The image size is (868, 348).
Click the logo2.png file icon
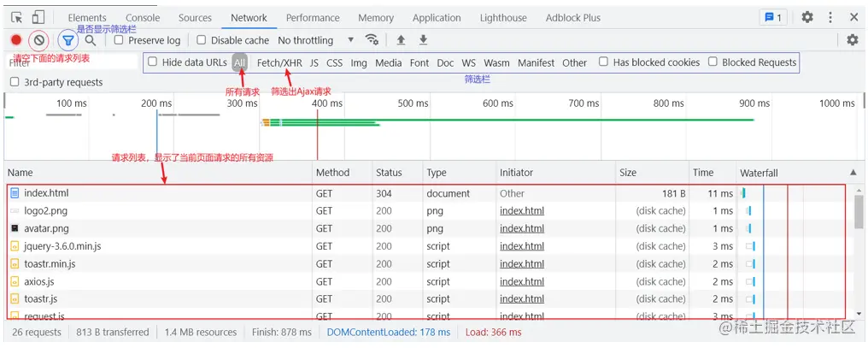15,211
